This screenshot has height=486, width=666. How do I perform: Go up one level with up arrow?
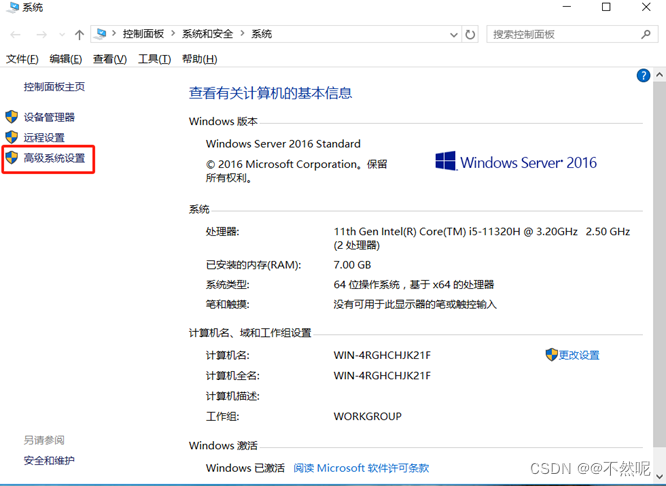click(x=79, y=35)
